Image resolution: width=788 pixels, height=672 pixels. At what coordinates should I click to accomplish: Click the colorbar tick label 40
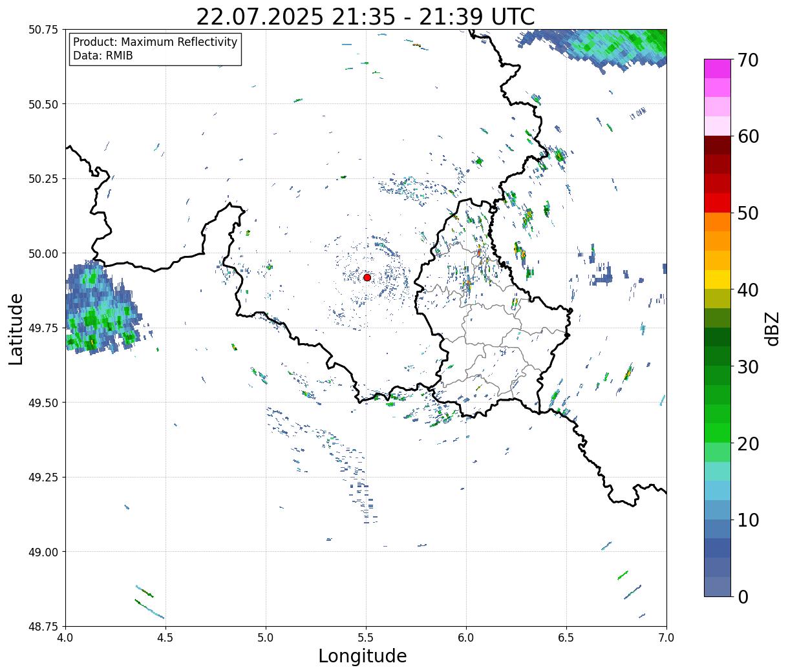pyautogui.click(x=748, y=290)
